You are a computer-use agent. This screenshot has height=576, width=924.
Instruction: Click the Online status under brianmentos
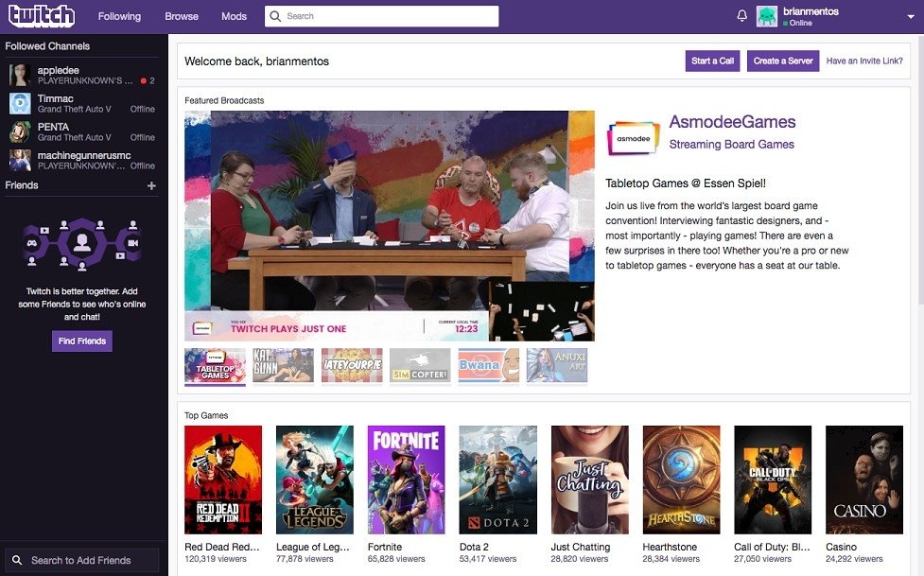(800, 23)
